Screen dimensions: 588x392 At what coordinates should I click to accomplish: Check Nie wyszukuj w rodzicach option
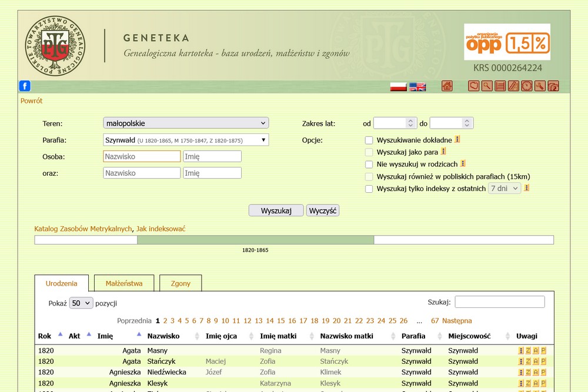click(369, 165)
